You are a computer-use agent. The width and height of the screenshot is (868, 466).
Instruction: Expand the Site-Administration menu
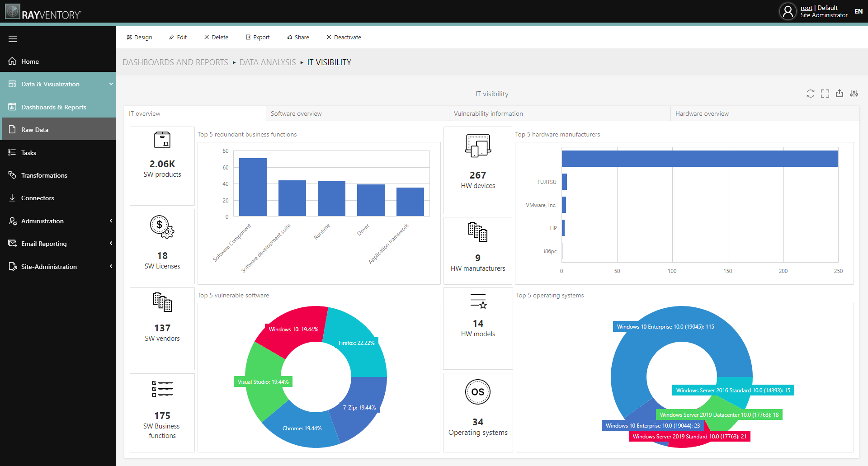(x=111, y=267)
